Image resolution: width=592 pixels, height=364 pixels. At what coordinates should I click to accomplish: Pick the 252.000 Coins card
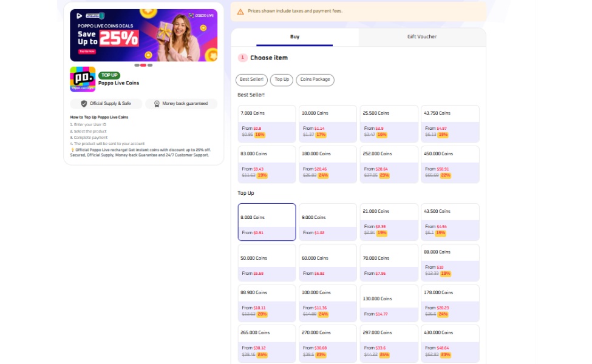pyautogui.click(x=389, y=164)
